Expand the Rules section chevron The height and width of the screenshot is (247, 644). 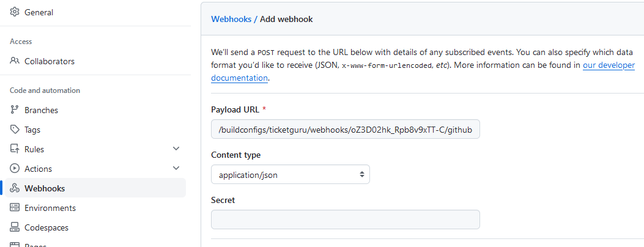pyautogui.click(x=176, y=149)
